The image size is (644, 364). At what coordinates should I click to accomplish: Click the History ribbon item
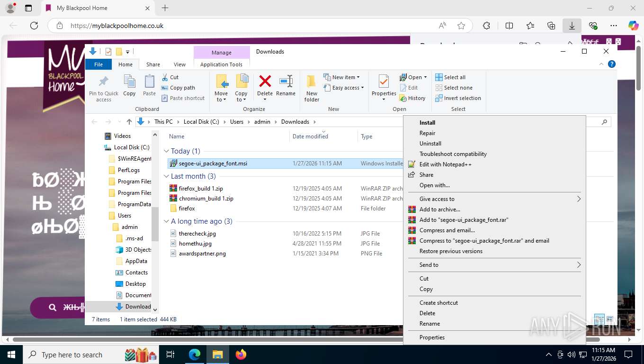412,98
